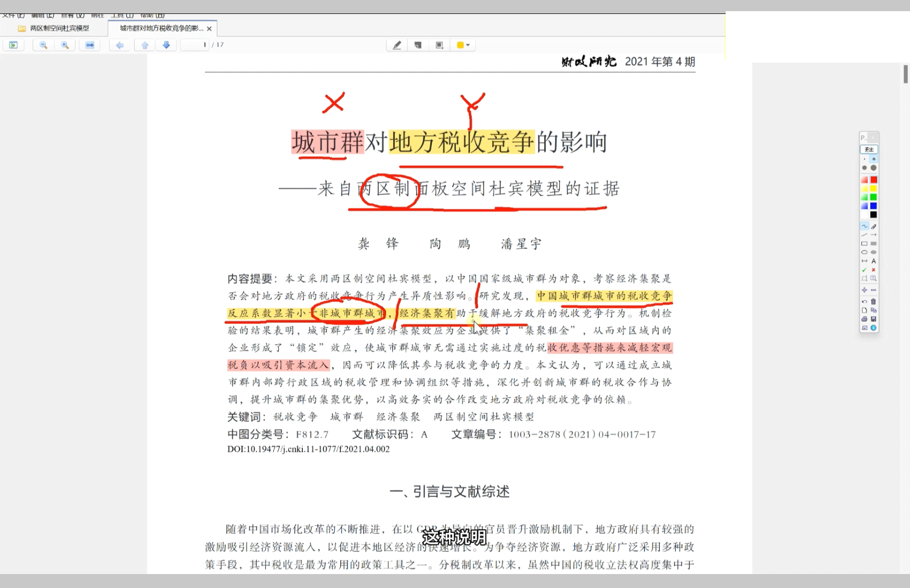The image size is (910, 588).
Task: Click the author name 潘星宇
Action: pyautogui.click(x=521, y=244)
